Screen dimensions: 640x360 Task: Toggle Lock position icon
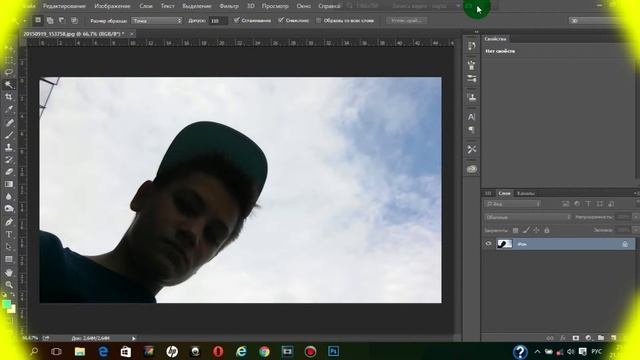coord(536,231)
